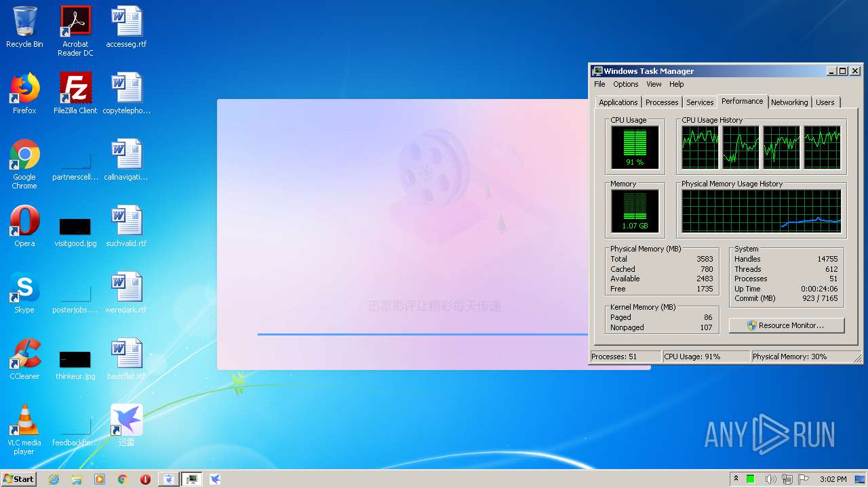Click the green CPU meter tray icon
868x488 pixels.
751,479
